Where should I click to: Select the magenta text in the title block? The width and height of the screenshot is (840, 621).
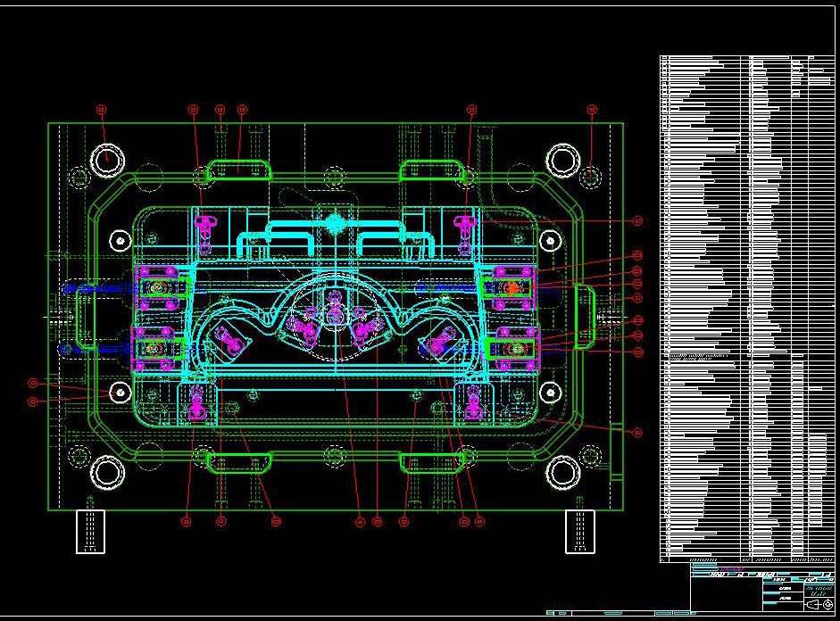coord(730,568)
